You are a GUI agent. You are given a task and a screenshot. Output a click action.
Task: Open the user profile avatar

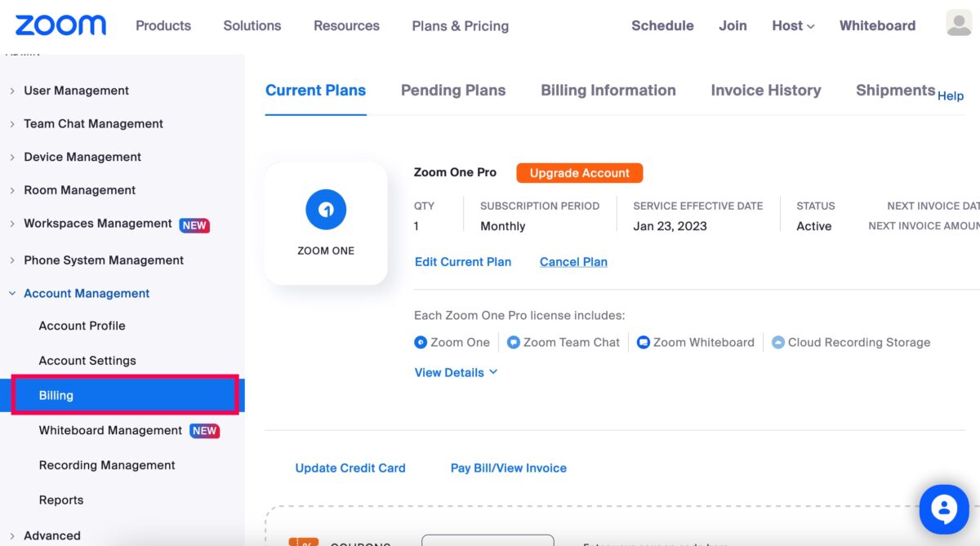tap(959, 23)
